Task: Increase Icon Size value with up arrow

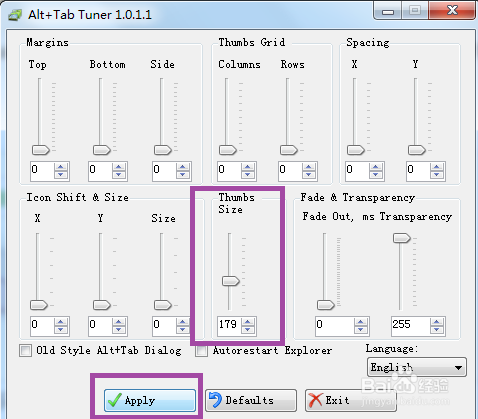Action: tap(183, 321)
